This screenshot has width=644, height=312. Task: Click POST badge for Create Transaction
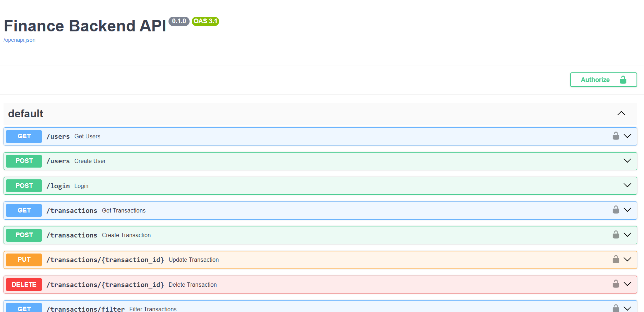(x=24, y=235)
